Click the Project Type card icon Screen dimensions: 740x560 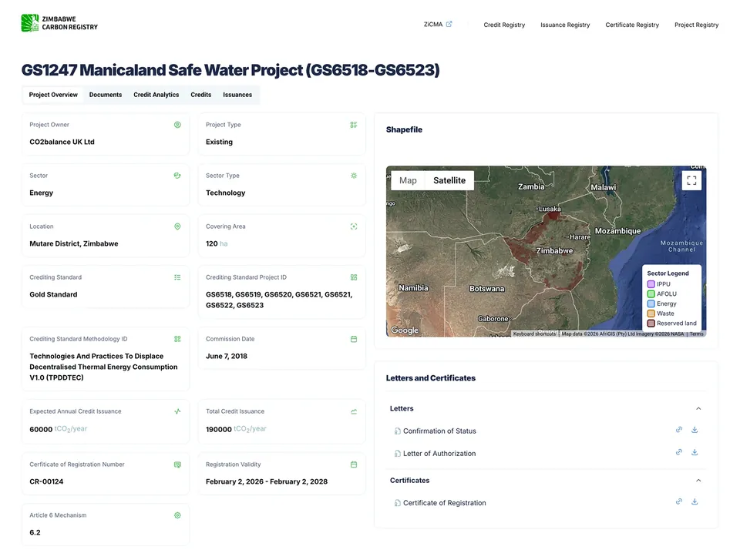(x=354, y=125)
